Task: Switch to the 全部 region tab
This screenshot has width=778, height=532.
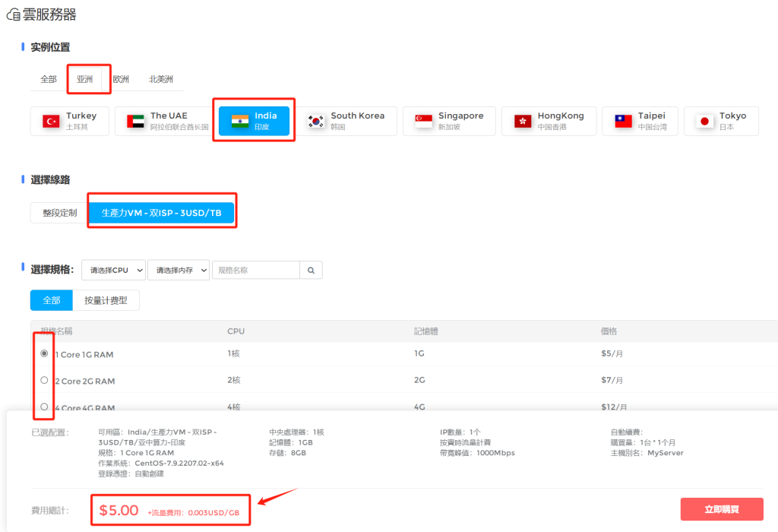Action: pos(49,79)
